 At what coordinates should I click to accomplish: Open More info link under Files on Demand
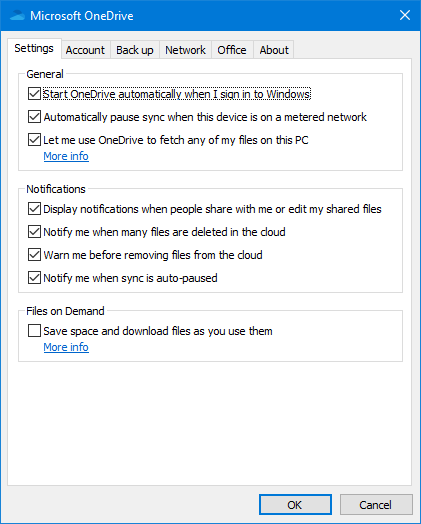tap(66, 347)
